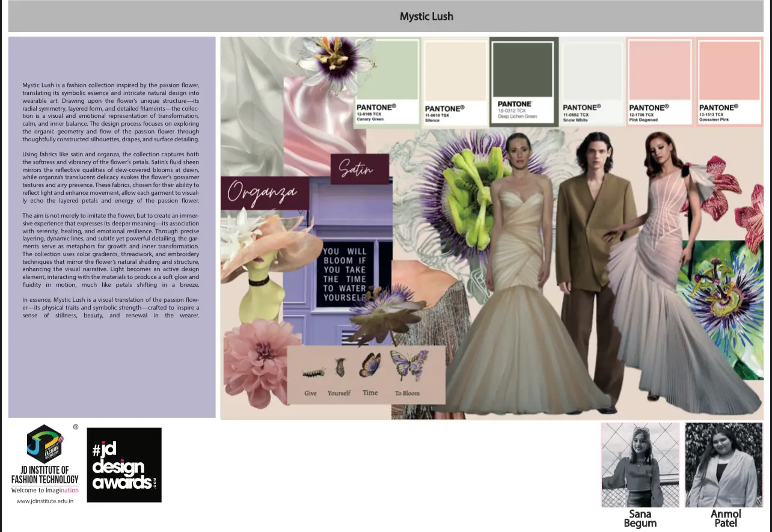Image resolution: width=772 pixels, height=532 pixels.
Task: Click the "To Bloom" caption
Action: click(407, 393)
